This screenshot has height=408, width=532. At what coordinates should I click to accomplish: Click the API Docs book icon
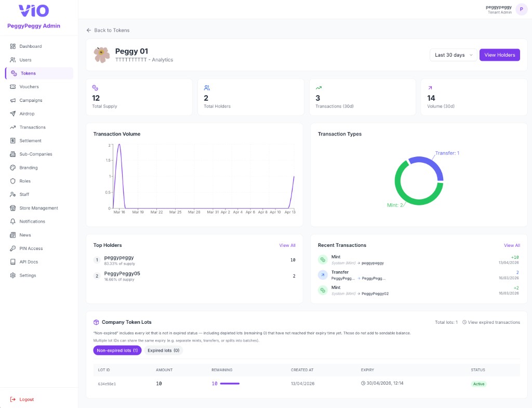point(13,262)
